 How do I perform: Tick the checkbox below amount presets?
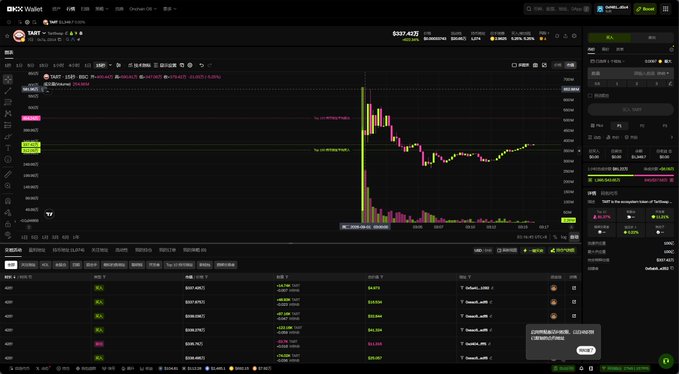point(590,95)
